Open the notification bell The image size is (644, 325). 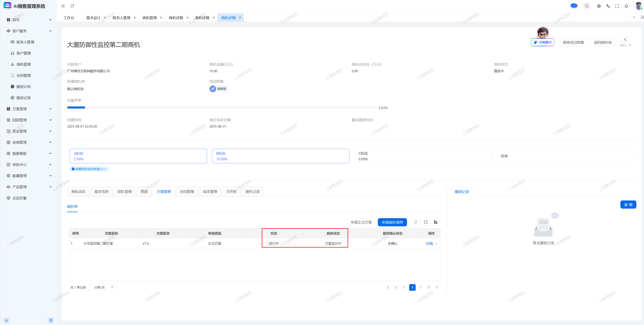point(626,6)
